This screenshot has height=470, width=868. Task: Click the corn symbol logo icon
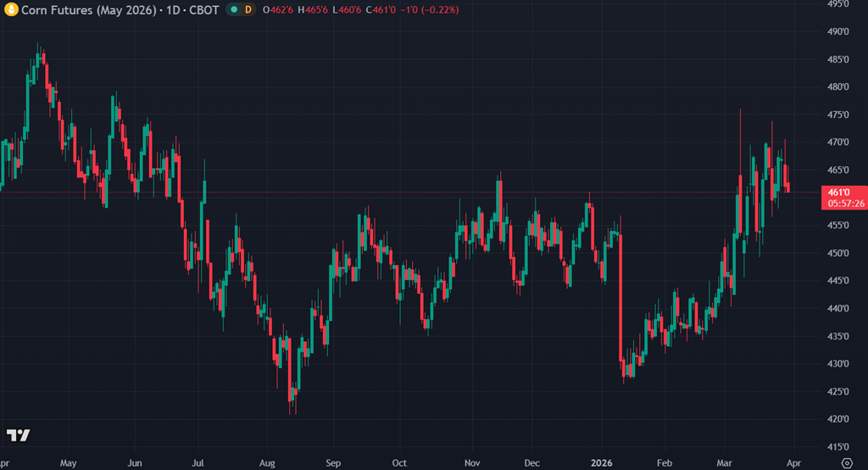(10, 9)
